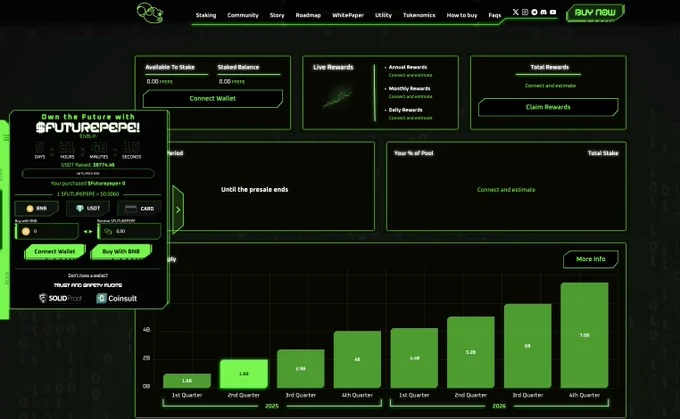
Task: Click the '$FUTUREPEPE!' widget title
Action: pyautogui.click(x=88, y=128)
